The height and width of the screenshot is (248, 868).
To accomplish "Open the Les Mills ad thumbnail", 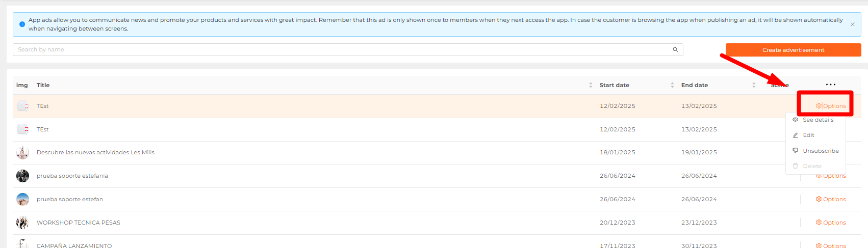I will pyautogui.click(x=22, y=152).
